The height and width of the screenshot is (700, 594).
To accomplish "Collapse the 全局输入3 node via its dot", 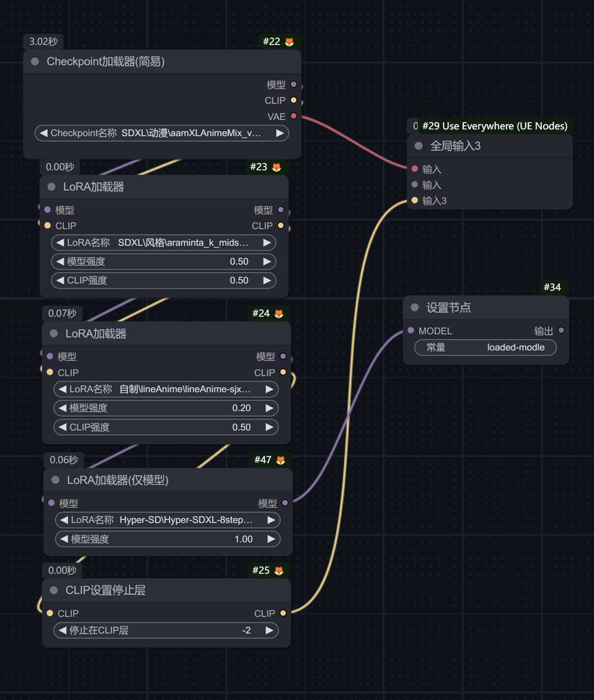I will pyautogui.click(x=419, y=146).
